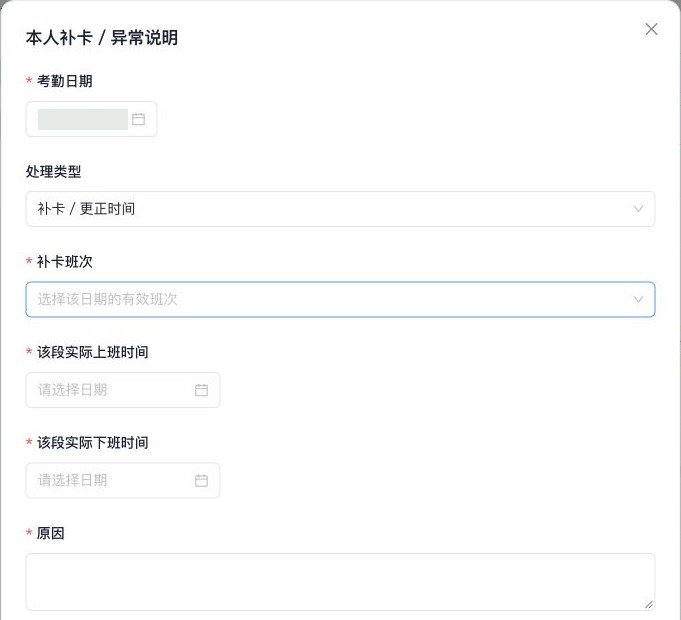Open the 考勤日期 date input
The height and width of the screenshot is (620, 681).
[x=91, y=119]
